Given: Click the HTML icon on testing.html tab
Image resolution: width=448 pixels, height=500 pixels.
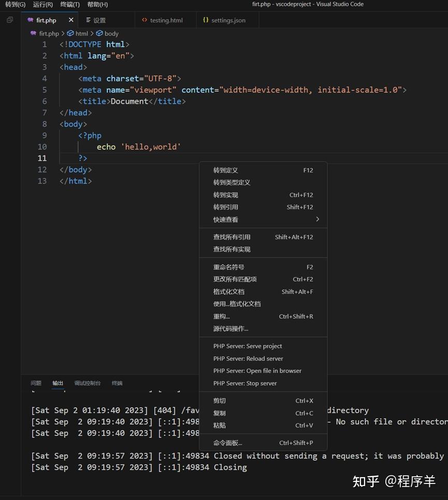Looking at the screenshot, I should [144, 20].
